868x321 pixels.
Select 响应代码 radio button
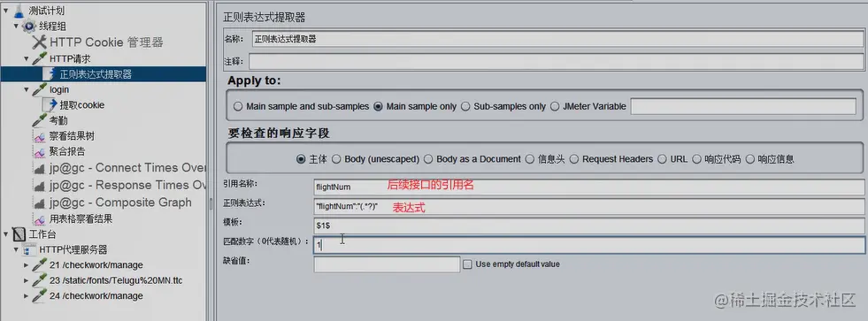click(696, 159)
